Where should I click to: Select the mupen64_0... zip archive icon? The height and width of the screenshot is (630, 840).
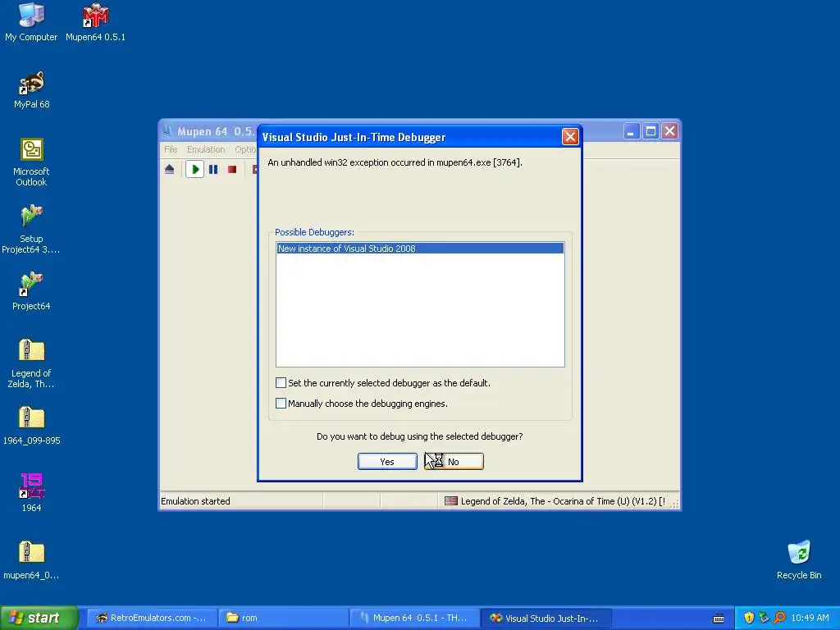pos(31,560)
